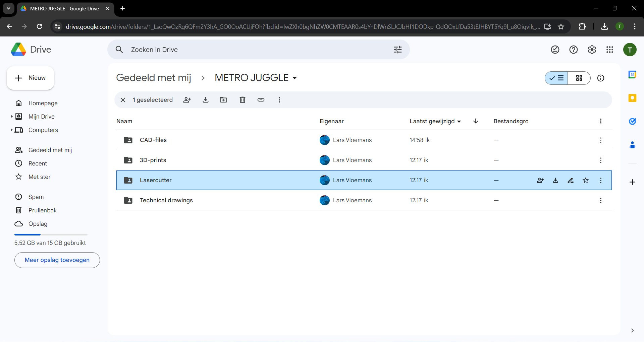Show folder details info icon
Screen dimensions: 644x342
click(x=601, y=78)
